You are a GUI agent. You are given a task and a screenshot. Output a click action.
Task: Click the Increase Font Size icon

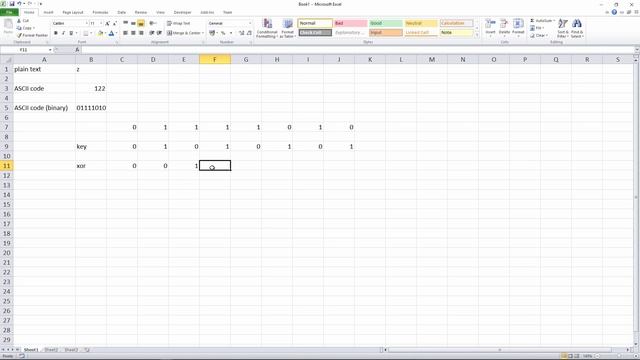tap(107, 23)
